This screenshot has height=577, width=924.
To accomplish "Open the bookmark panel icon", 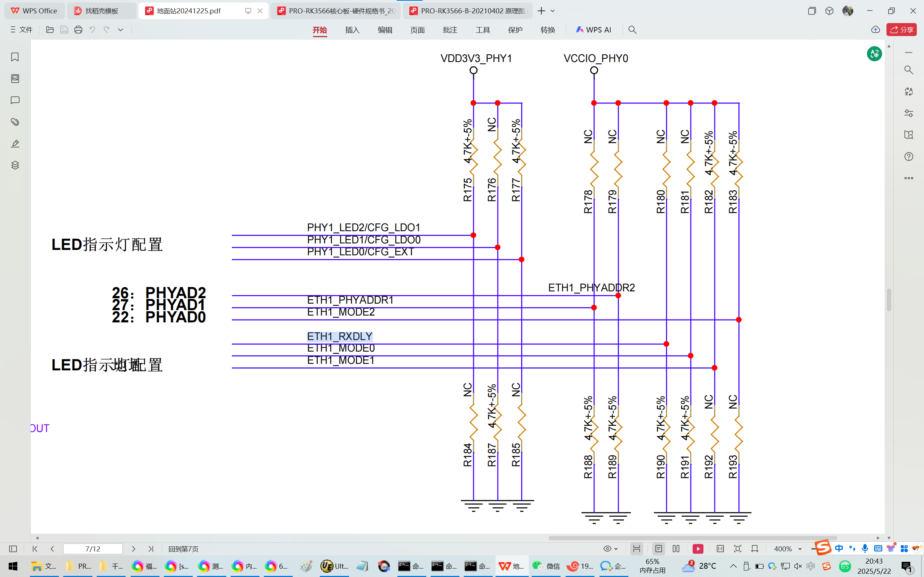I will [15, 57].
